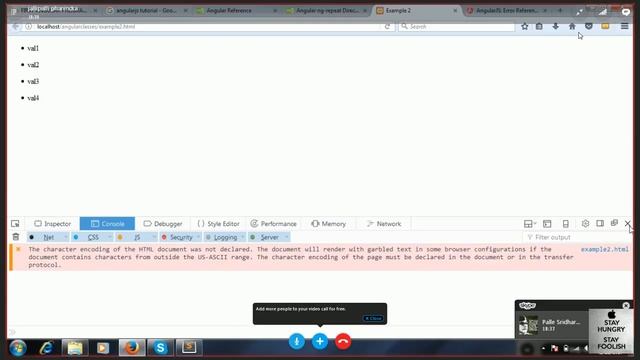
Task: Open Windows Start menu
Action: pos(18,348)
